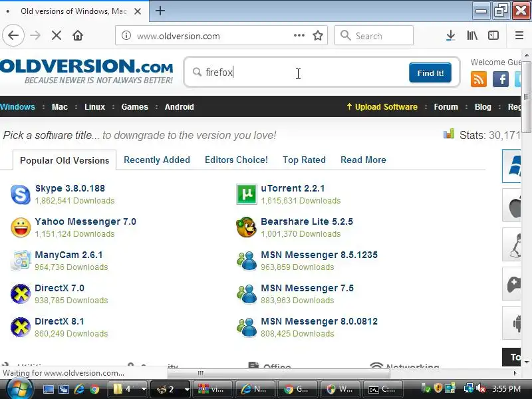The width and height of the screenshot is (532, 399).
Task: Click the Find It! button
Action: (x=430, y=72)
